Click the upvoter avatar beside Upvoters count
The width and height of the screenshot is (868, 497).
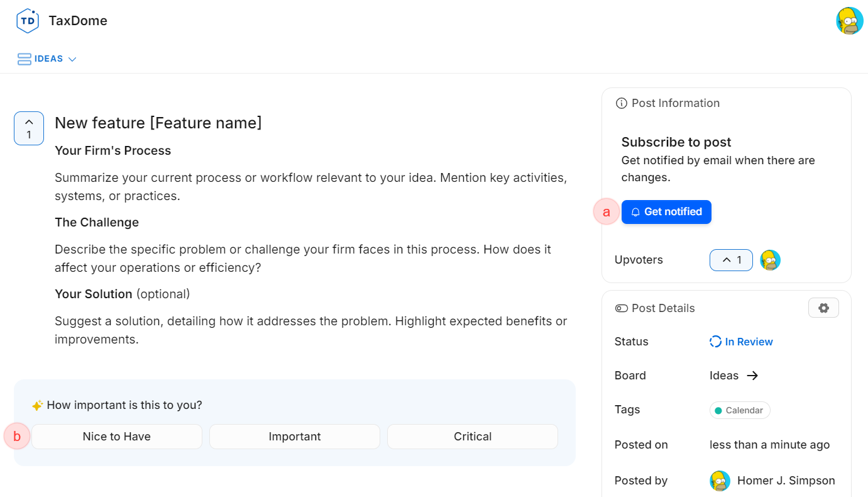click(770, 260)
